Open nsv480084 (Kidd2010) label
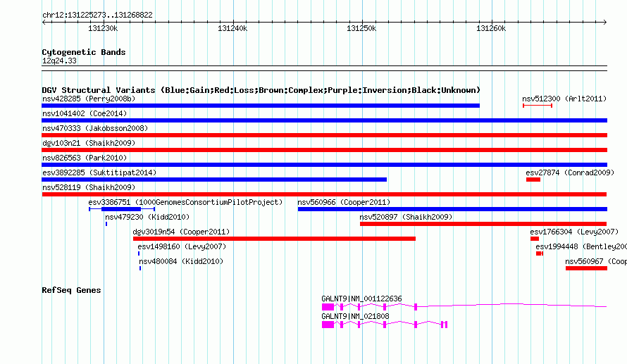This screenshot has height=364, width=627. pyautogui.click(x=181, y=261)
